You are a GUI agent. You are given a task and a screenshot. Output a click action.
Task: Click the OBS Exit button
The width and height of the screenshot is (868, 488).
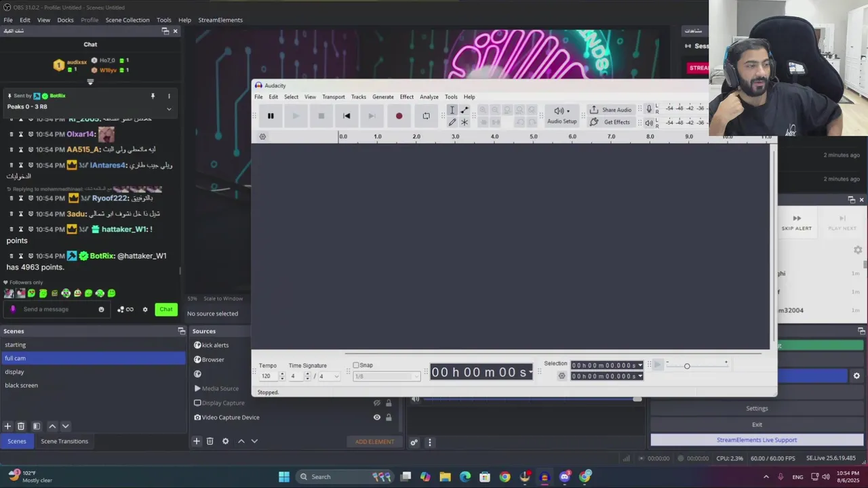pos(757,425)
